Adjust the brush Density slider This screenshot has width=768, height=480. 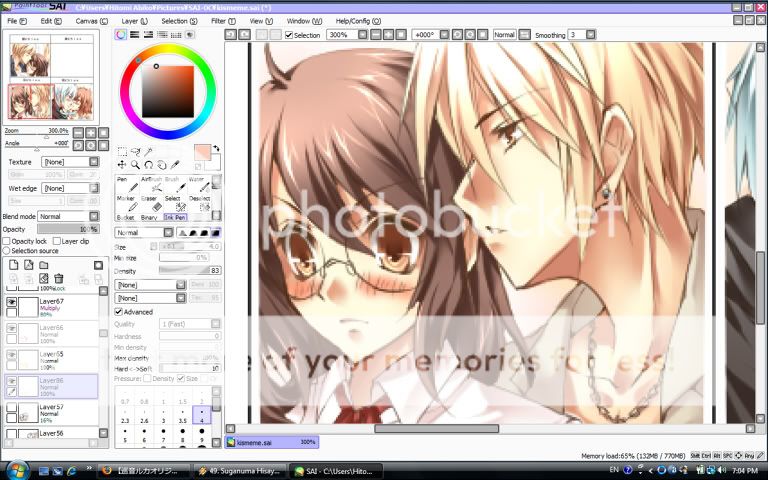[x=190, y=270]
